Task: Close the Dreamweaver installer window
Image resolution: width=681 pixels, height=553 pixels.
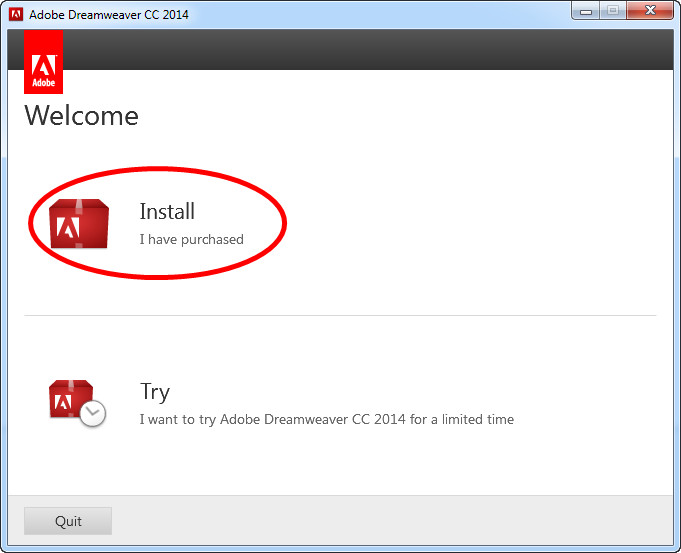Action: pos(650,11)
